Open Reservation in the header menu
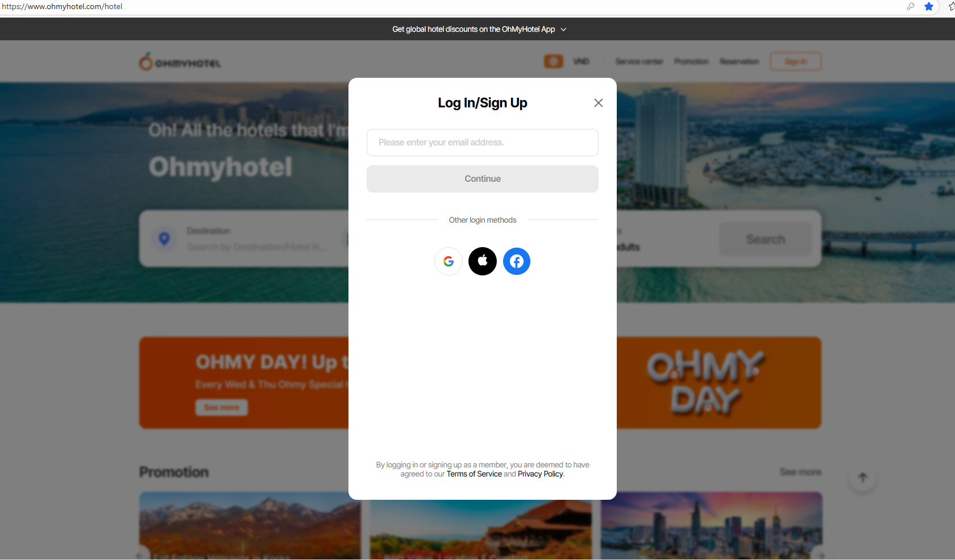The width and height of the screenshot is (955, 560). pyautogui.click(x=739, y=61)
